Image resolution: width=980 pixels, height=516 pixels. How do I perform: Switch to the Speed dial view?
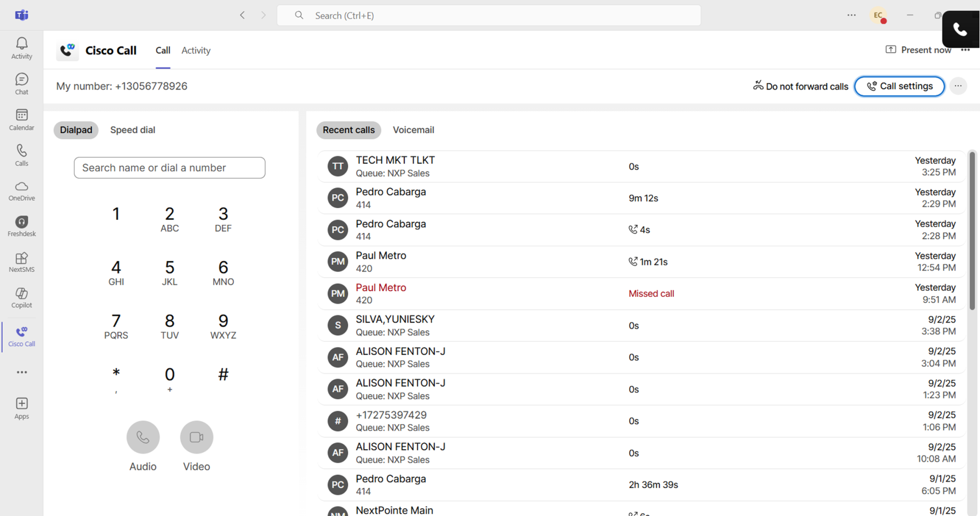tap(133, 130)
